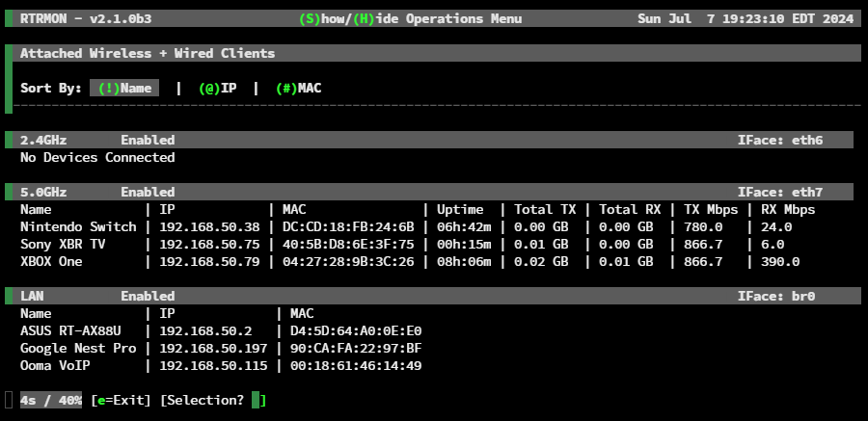
Task: Click the TX Mbps column header
Action: pyautogui.click(x=711, y=210)
